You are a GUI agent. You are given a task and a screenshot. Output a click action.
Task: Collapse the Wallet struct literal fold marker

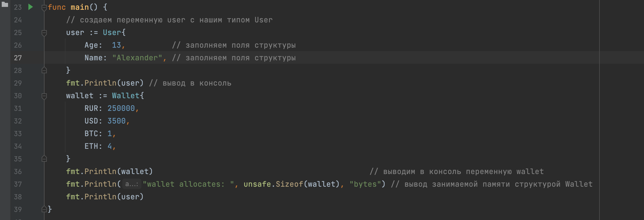[44, 96]
